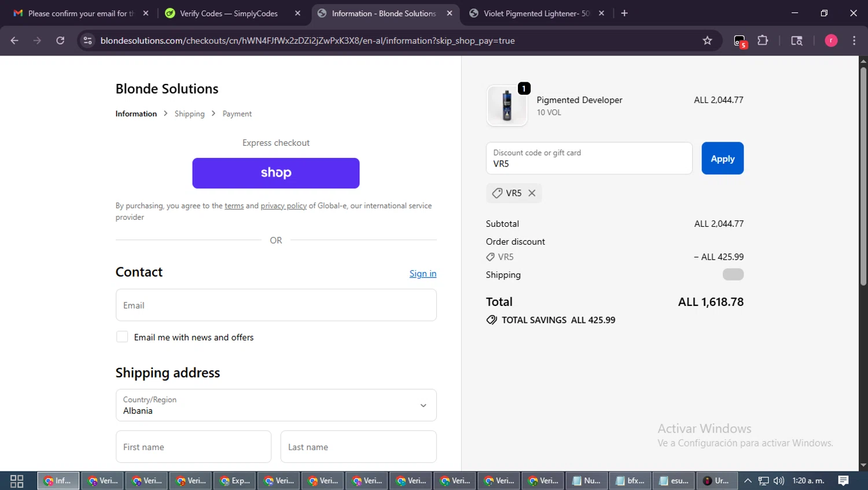Viewport: 868px width, 490px height.
Task: Check Email me with news and offers
Action: [122, 337]
